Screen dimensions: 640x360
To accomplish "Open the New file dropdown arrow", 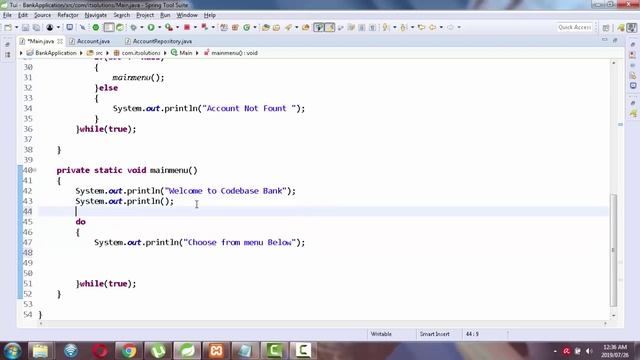I will 16,27.
